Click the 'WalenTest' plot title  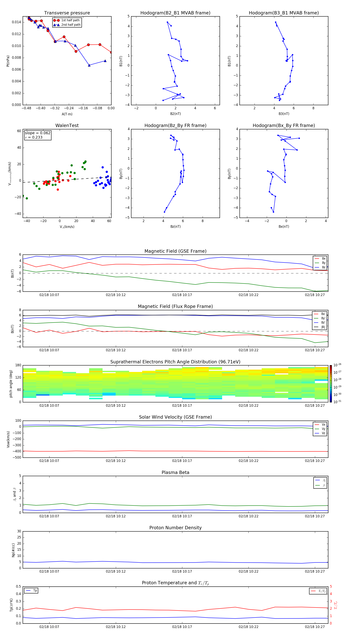coord(67,125)
